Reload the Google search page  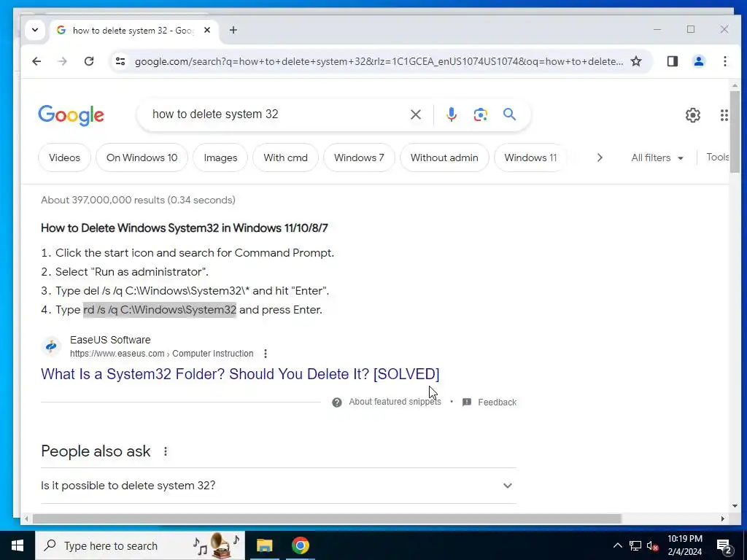click(x=88, y=61)
